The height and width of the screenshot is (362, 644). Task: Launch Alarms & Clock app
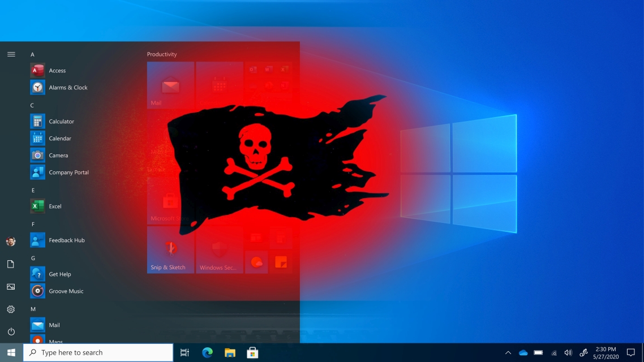tap(67, 88)
